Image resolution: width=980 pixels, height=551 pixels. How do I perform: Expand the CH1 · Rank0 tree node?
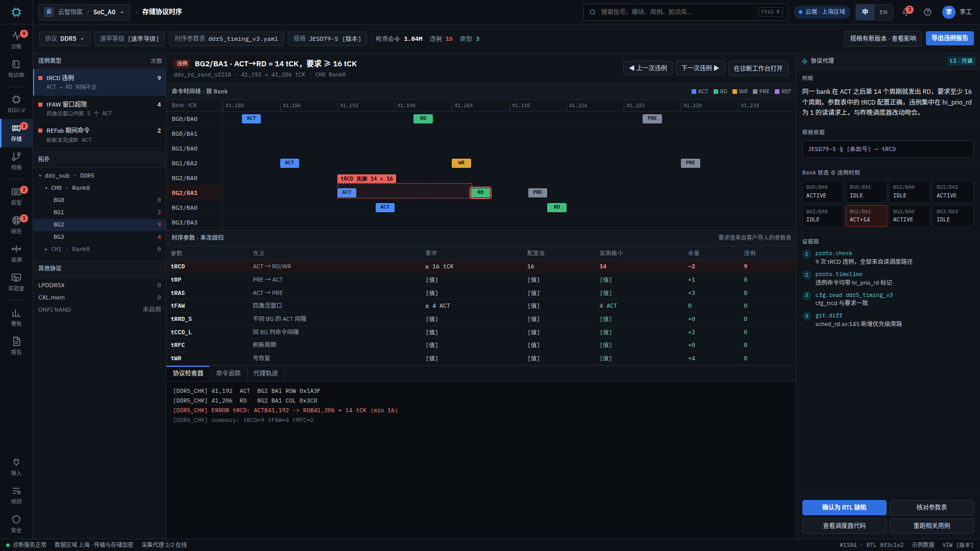tap(46, 249)
